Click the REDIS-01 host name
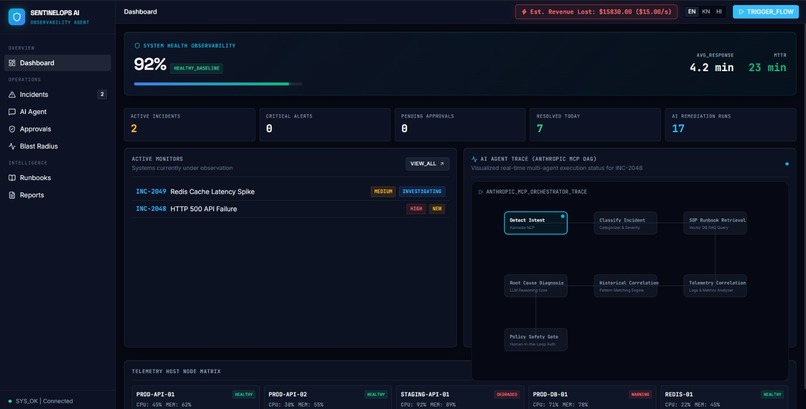This screenshot has width=806, height=409. tap(679, 395)
